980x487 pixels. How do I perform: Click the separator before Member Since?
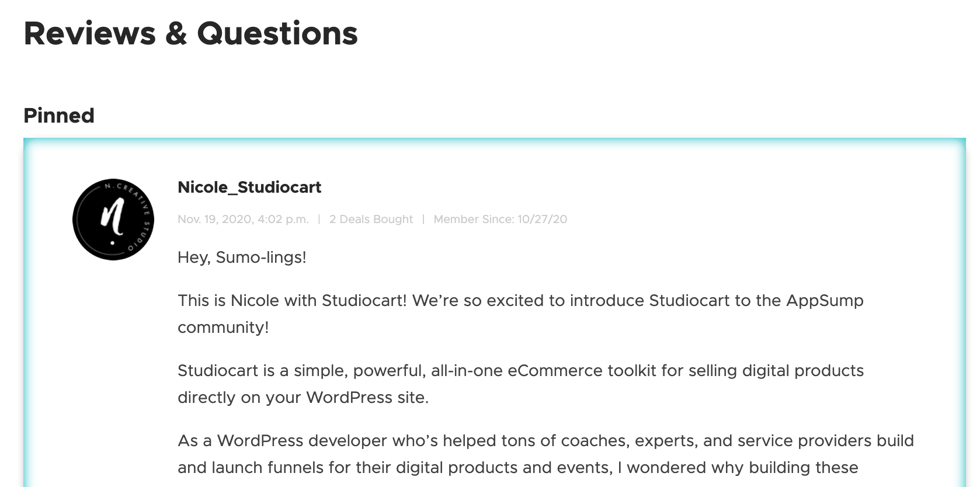(423, 220)
